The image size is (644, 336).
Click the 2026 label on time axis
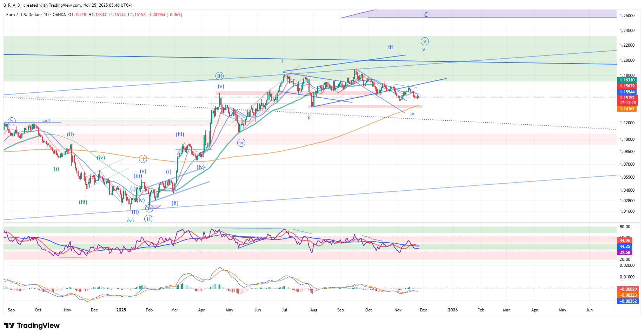[453, 310]
